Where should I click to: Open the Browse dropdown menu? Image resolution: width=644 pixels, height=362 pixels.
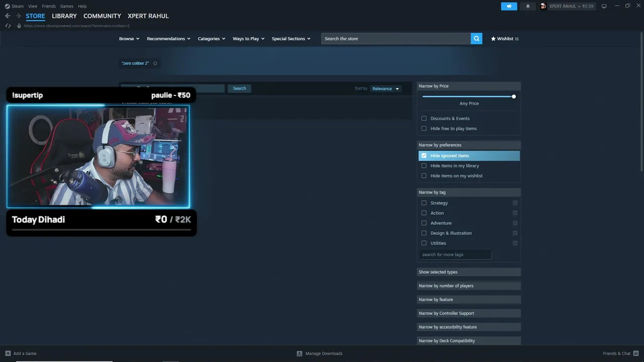[x=129, y=39]
